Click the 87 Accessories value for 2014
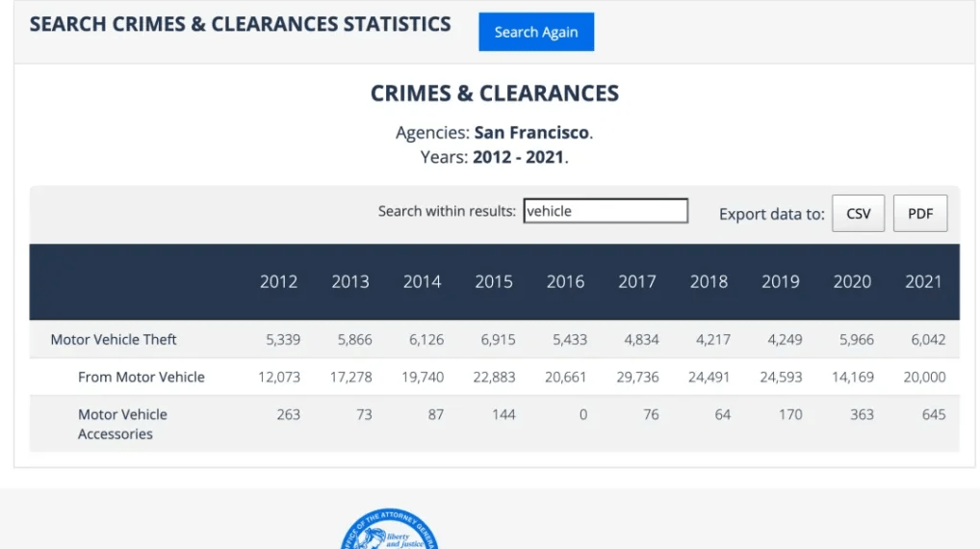 (x=436, y=414)
